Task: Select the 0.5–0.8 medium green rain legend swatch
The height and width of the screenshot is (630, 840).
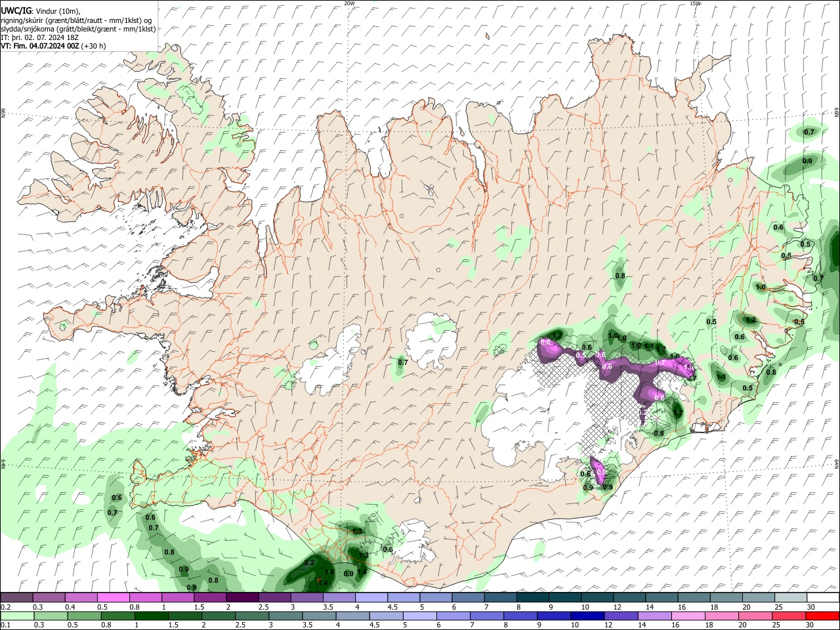Action: (84, 616)
